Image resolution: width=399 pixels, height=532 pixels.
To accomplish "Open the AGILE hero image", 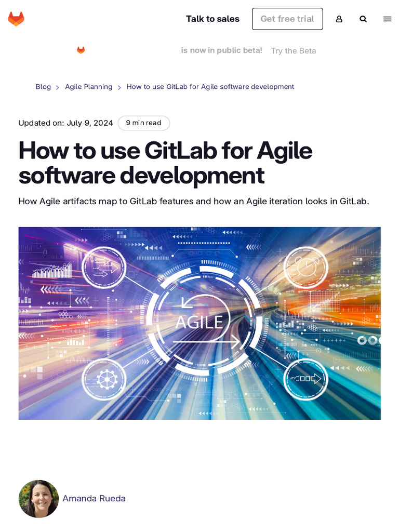I will coord(199,323).
